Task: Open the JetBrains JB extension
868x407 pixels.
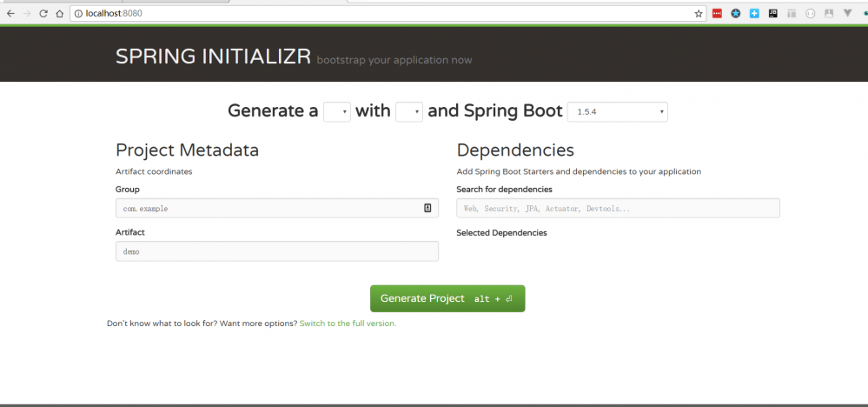Action: tap(773, 14)
